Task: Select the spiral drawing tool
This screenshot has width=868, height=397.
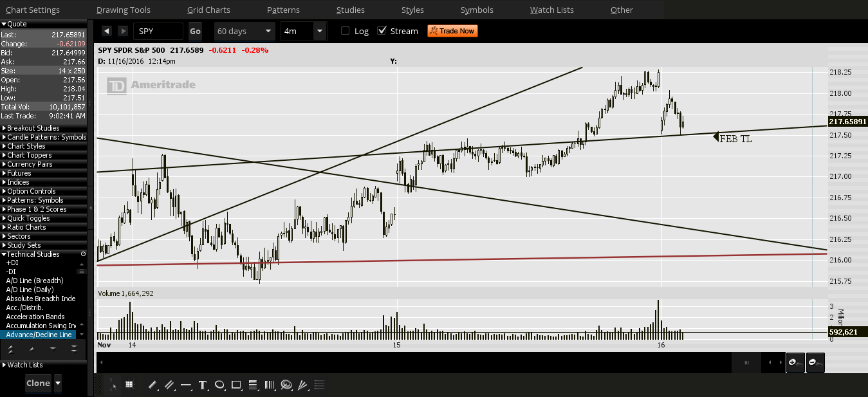Action: click(286, 385)
